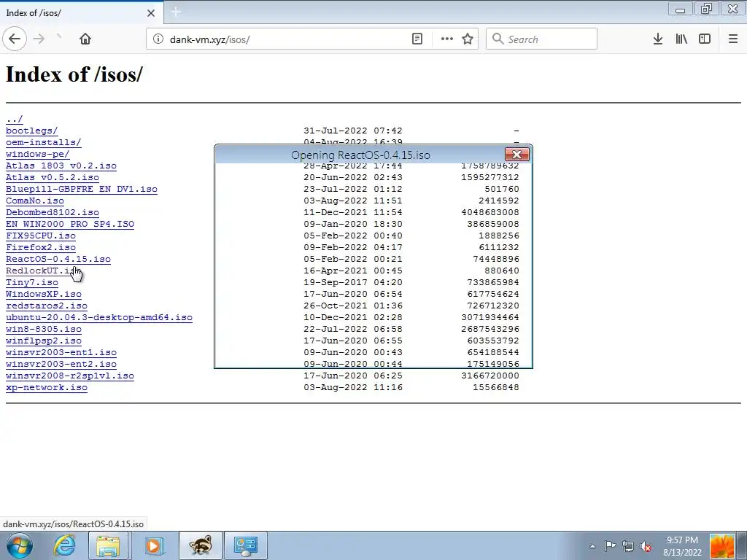Open the desktop gadget flower icon

[x=721, y=546]
